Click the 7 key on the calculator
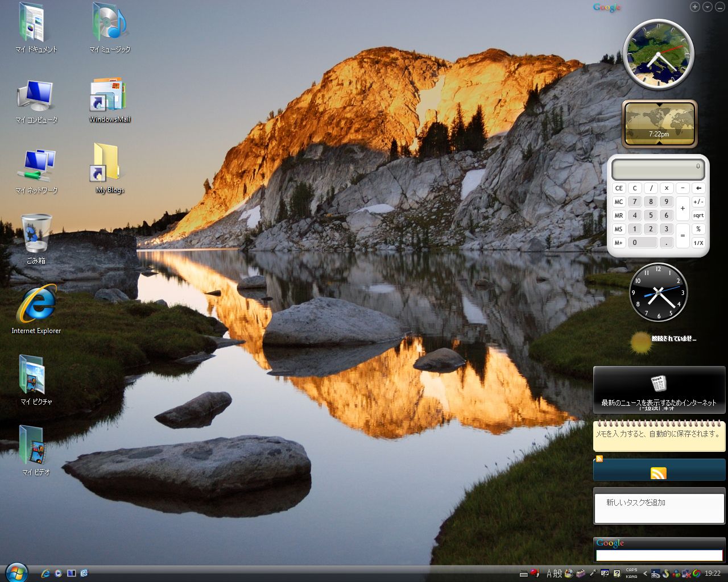Screen dimensions: 728x582 point(635,202)
